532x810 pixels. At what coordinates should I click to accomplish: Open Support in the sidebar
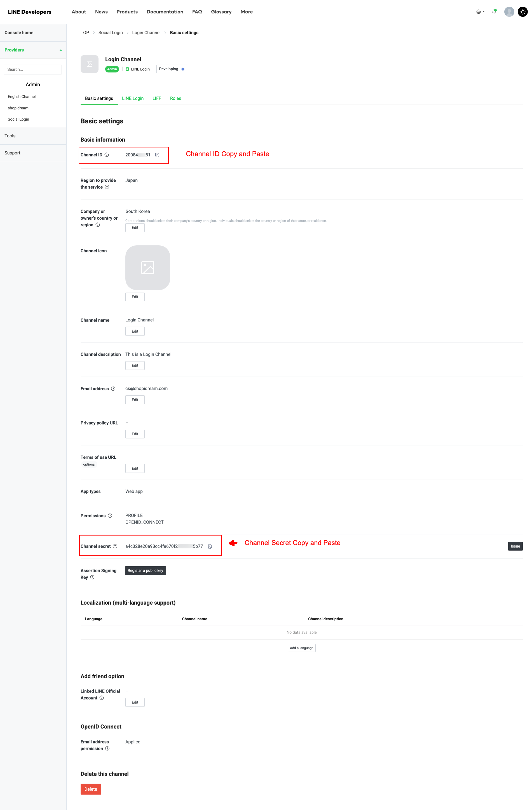coord(33,153)
